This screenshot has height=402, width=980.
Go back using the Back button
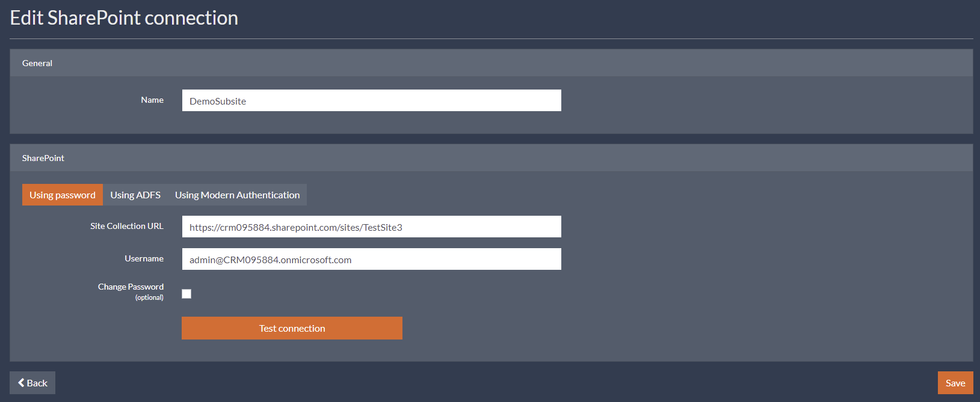[x=32, y=383]
